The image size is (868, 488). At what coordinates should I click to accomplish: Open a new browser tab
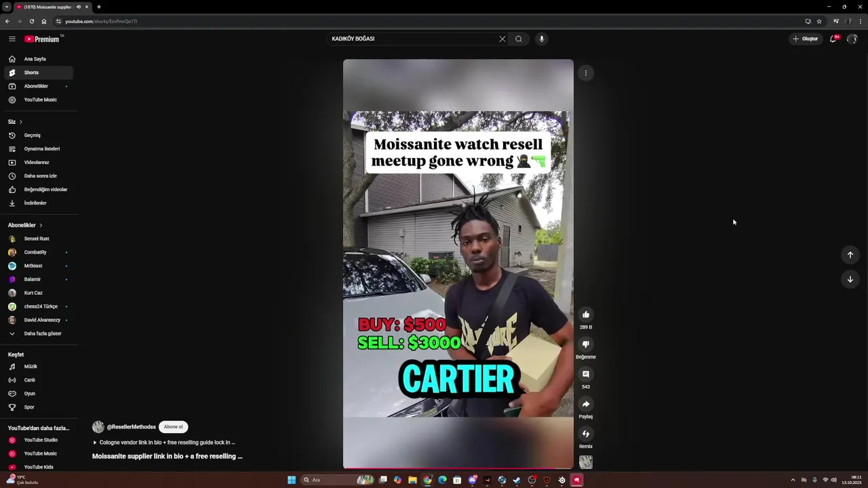pos(99,7)
